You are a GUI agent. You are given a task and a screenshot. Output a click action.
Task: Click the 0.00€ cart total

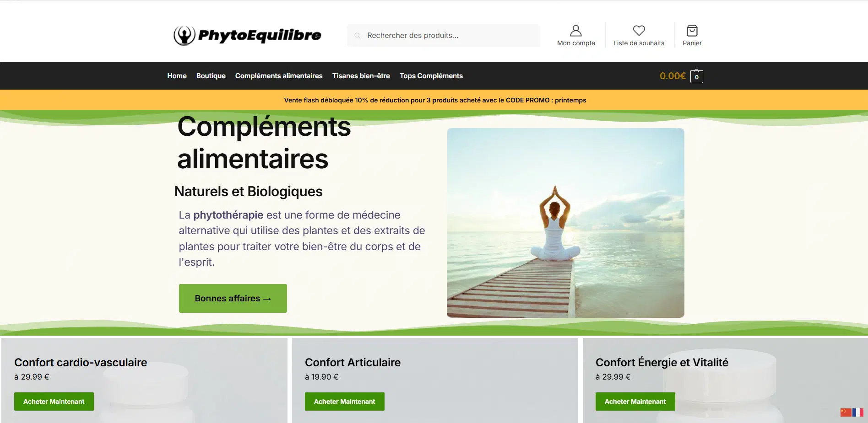coord(673,76)
